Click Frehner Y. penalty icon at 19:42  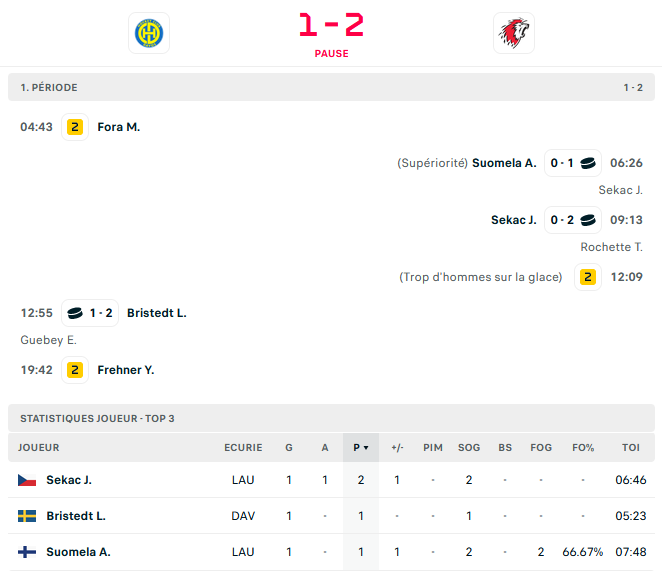coord(75,370)
